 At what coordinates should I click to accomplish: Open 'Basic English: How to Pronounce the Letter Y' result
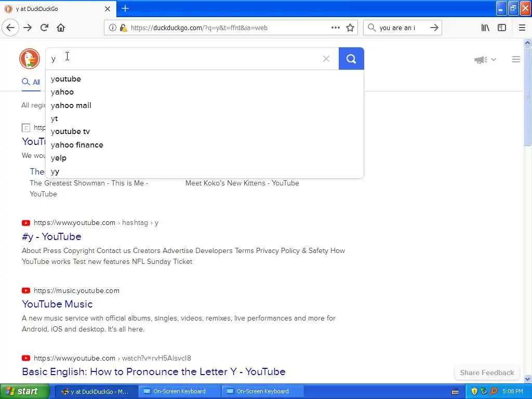[x=154, y=371]
